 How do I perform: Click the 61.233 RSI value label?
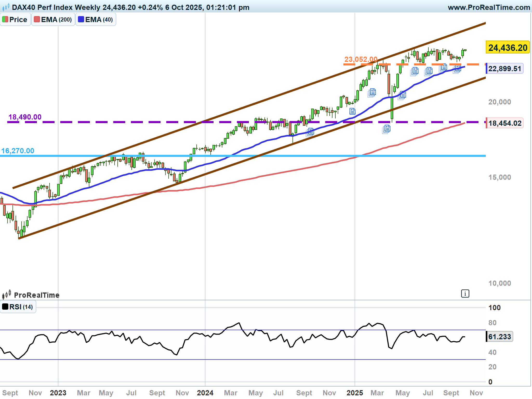(x=499, y=337)
